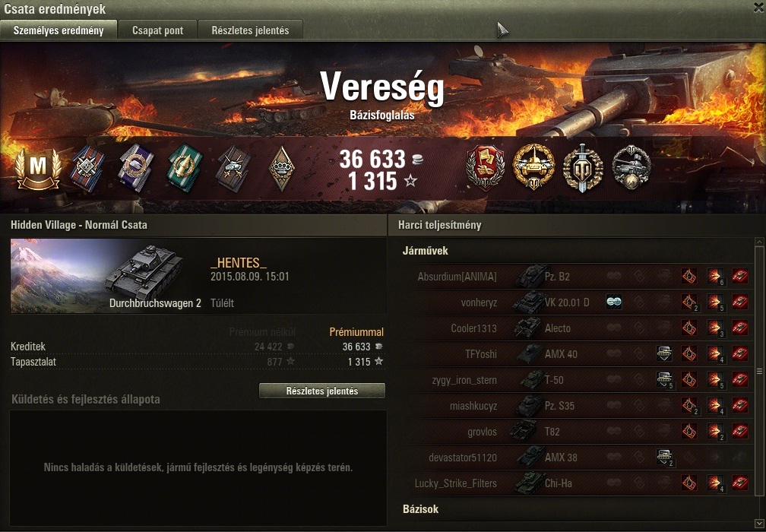Screen dimensions: 766x532
Task: Click the scrollbar down arrow in Harci teljesítmény
Action: (x=759, y=523)
